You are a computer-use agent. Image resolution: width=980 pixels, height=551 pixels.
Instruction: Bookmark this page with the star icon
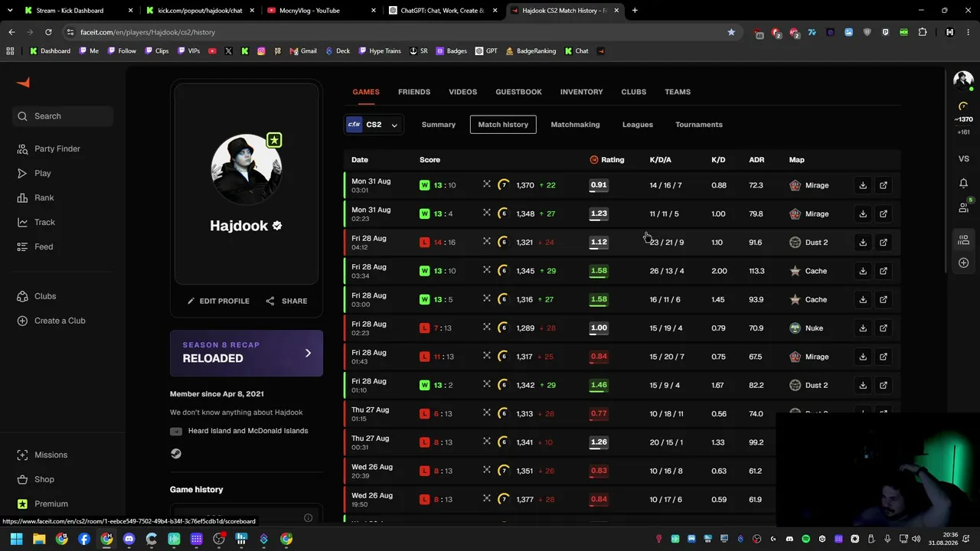click(731, 32)
